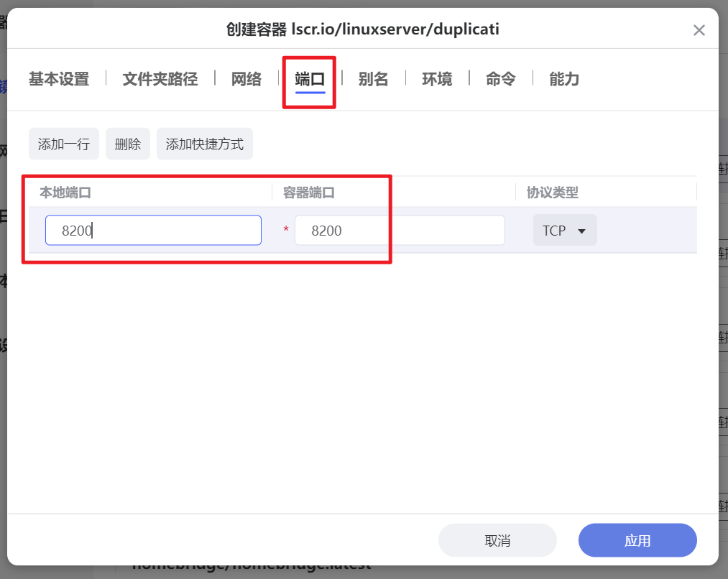Switch to the 基本设置 tab

click(x=57, y=79)
